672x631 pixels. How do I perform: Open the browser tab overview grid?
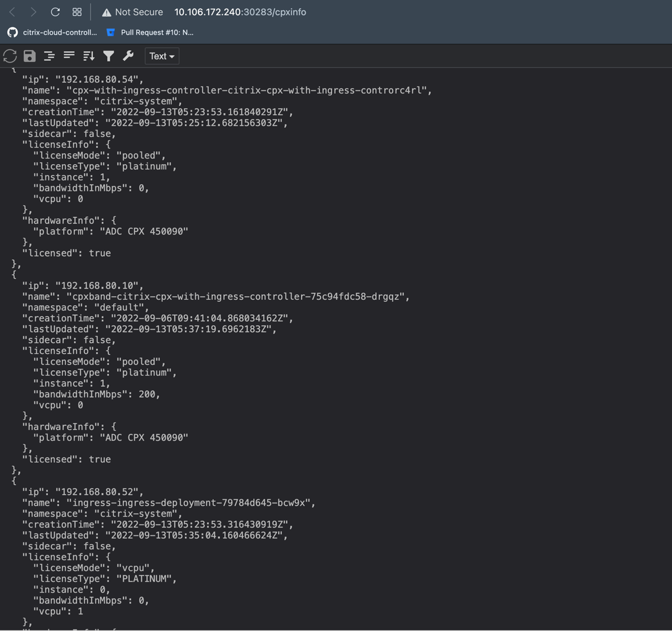(77, 12)
